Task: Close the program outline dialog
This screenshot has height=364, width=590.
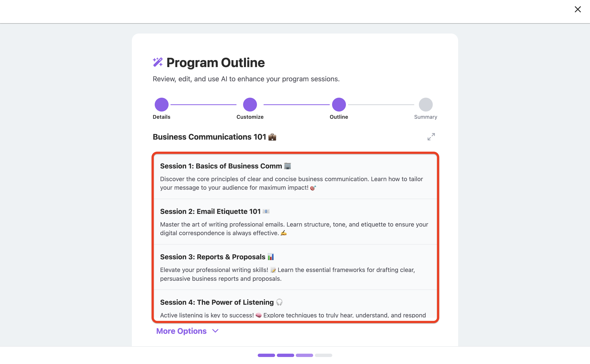Action: [578, 9]
